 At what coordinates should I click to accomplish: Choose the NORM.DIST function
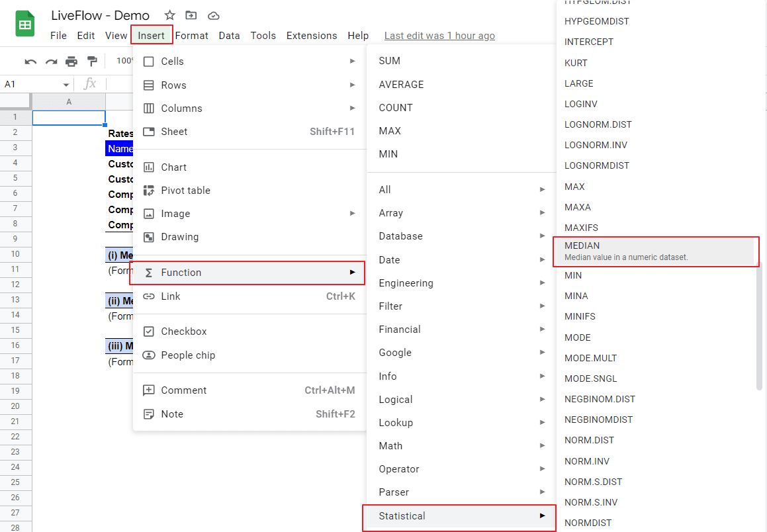click(x=657, y=441)
